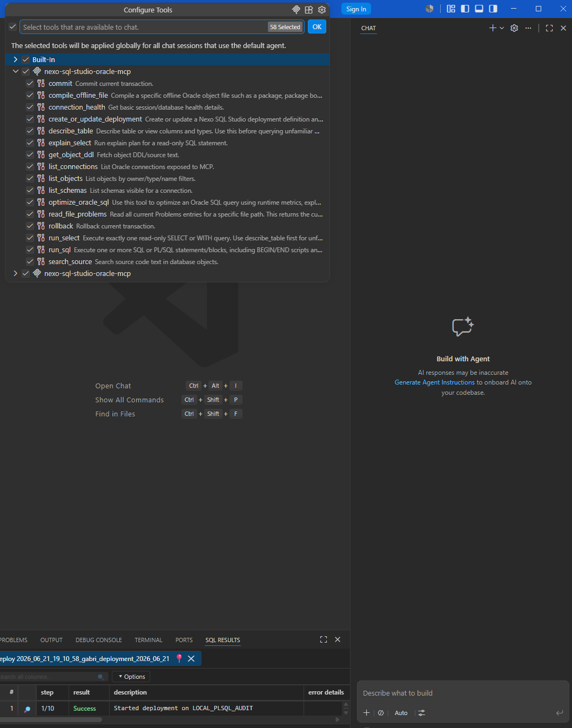Open the Customize Layout icon in title bar

pyautogui.click(x=451, y=9)
